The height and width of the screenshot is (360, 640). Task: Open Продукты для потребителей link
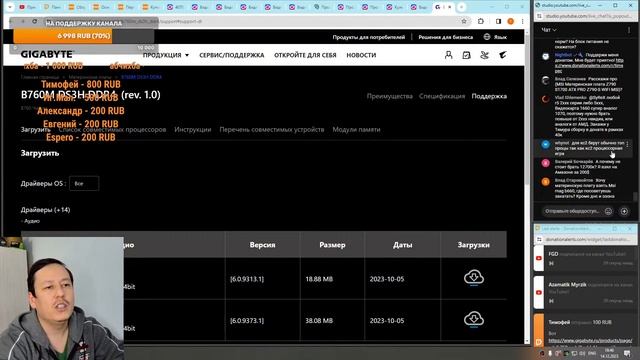(369, 37)
